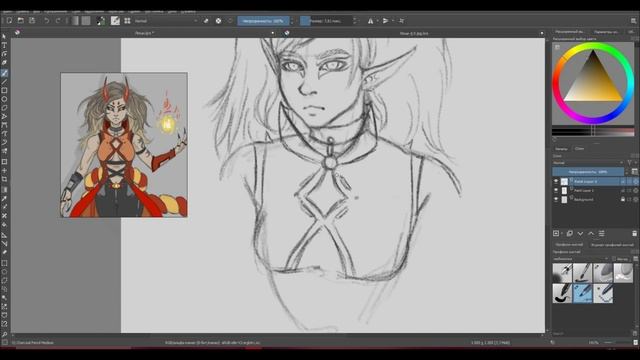Open the brush presets chooser grid
Image resolution: width=640 pixels, height=360 pixels.
(x=127, y=20)
